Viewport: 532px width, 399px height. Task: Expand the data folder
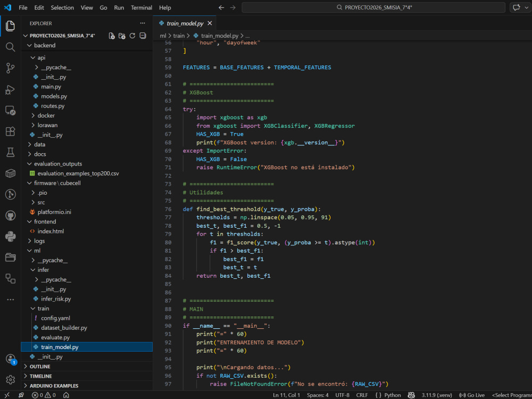pos(87,144)
